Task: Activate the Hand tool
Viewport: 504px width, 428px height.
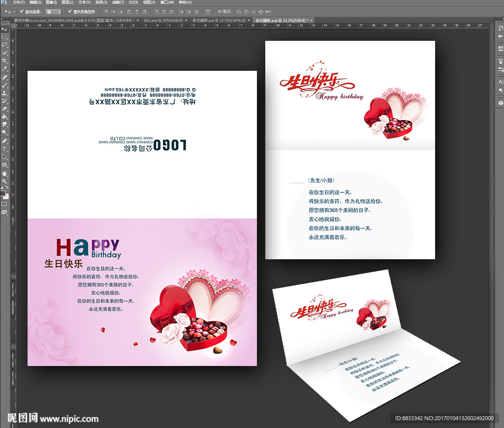Action: point(4,173)
